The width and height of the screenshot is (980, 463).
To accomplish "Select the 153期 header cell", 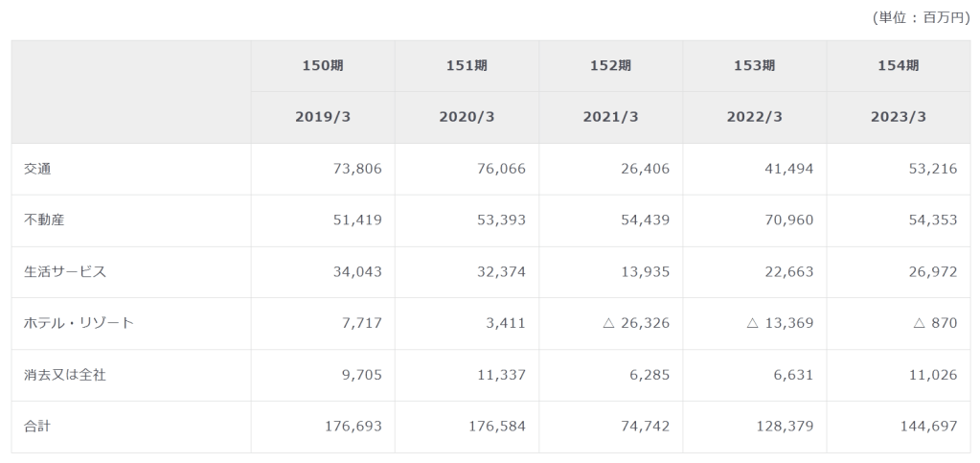I will [754, 66].
